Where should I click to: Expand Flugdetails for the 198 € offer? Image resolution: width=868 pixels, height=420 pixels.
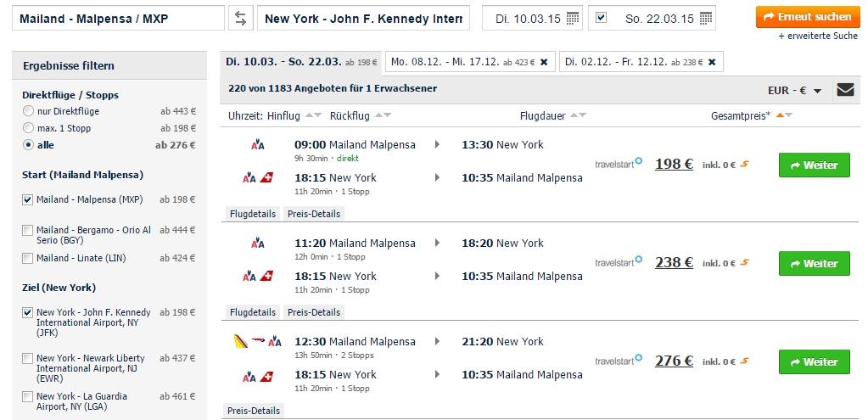pyautogui.click(x=253, y=214)
